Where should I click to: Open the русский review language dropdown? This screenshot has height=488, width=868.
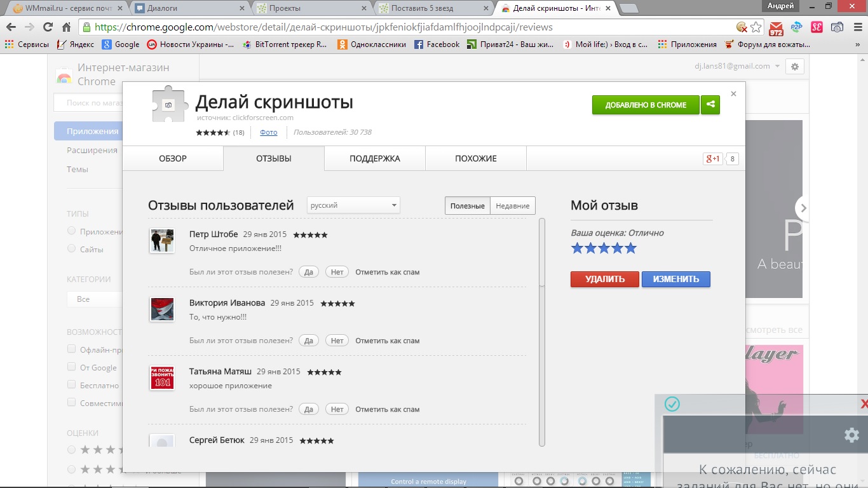(x=353, y=205)
